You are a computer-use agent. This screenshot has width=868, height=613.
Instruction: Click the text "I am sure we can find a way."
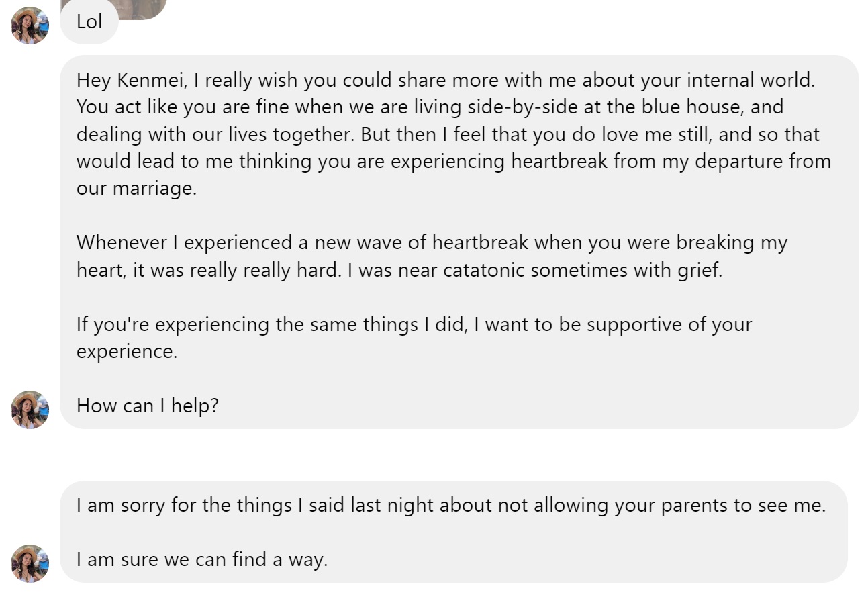tap(202, 559)
